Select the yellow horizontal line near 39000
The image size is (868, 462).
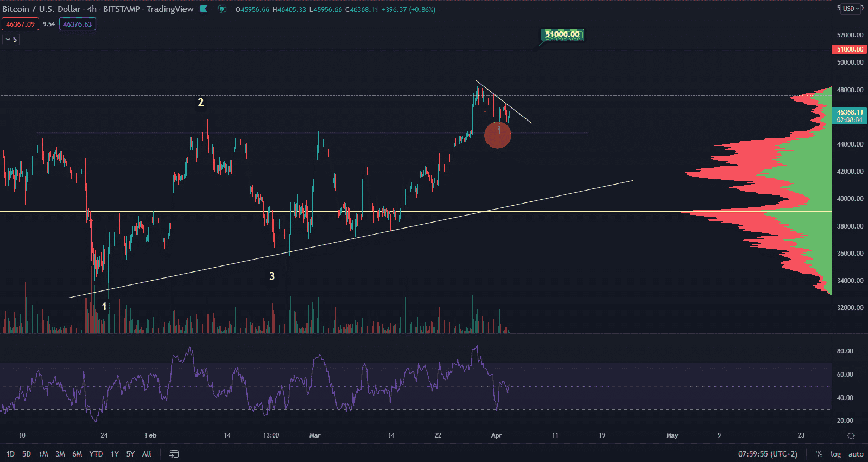click(326, 212)
